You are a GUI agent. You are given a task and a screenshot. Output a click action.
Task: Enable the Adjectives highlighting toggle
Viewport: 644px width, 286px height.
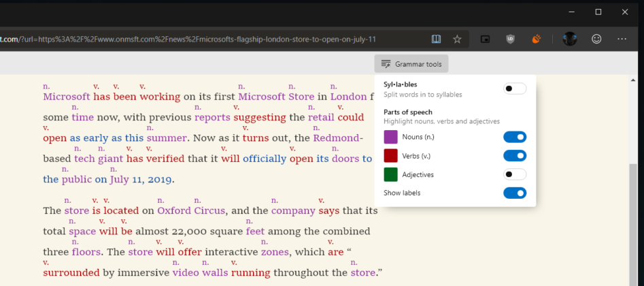[515, 174]
